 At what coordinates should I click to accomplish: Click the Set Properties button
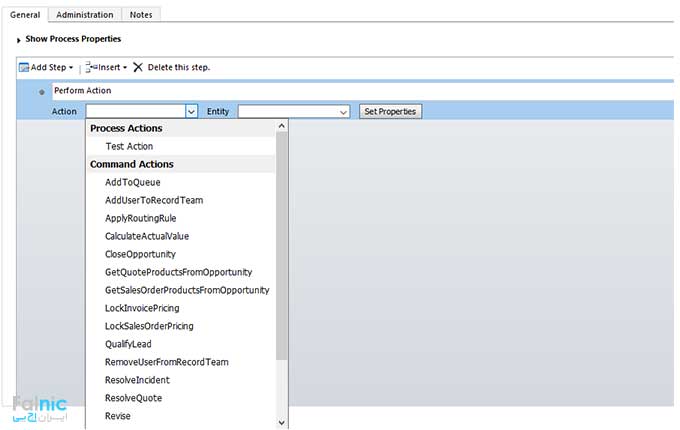click(390, 112)
